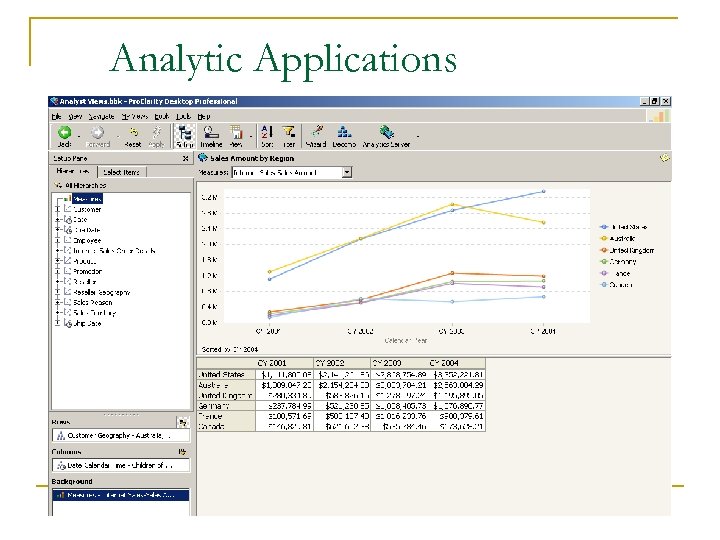
Task: Open the Book menu
Action: click(162, 116)
